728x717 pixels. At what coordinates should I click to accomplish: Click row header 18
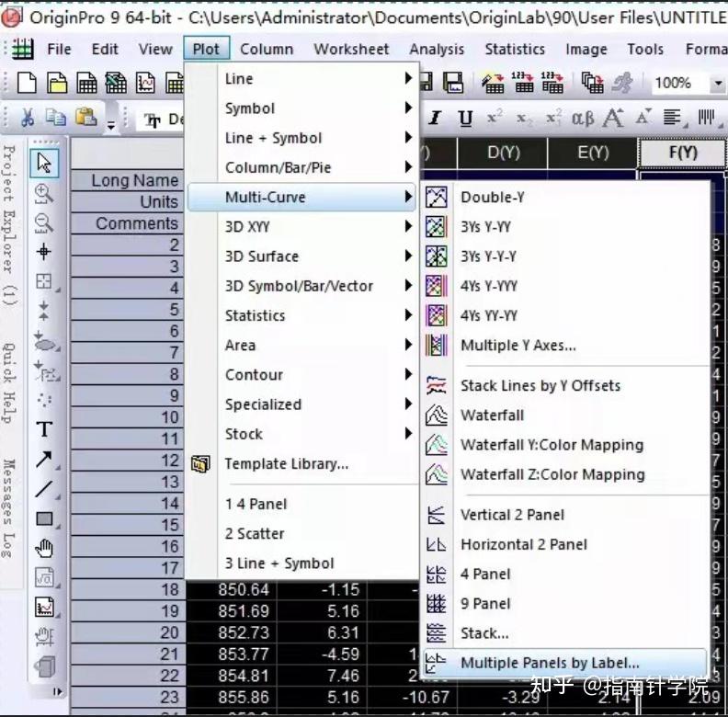[127, 590]
